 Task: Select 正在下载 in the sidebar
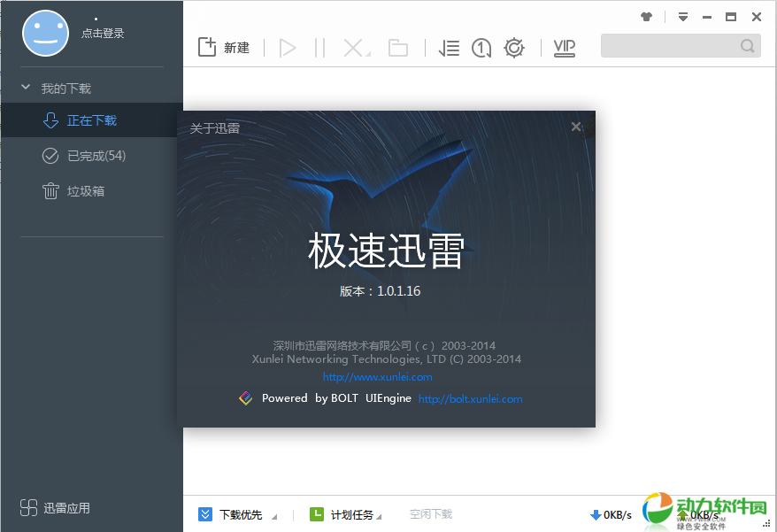[92, 120]
